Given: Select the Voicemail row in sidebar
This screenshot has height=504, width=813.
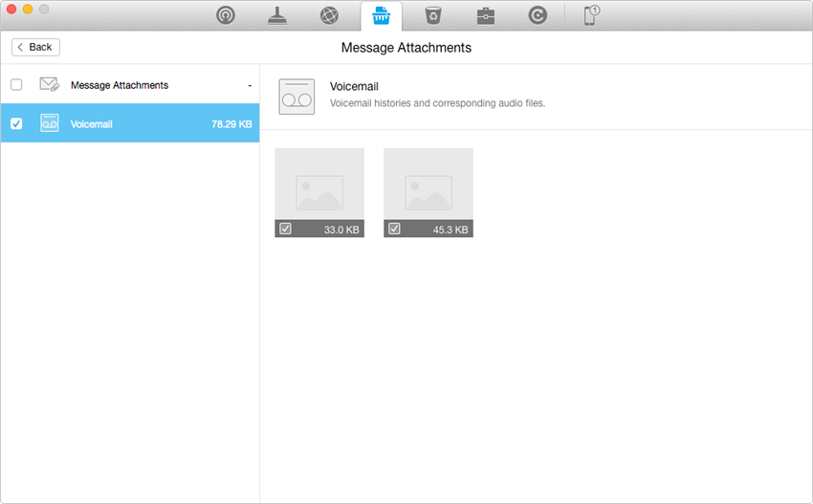Looking at the screenshot, I should point(130,122).
